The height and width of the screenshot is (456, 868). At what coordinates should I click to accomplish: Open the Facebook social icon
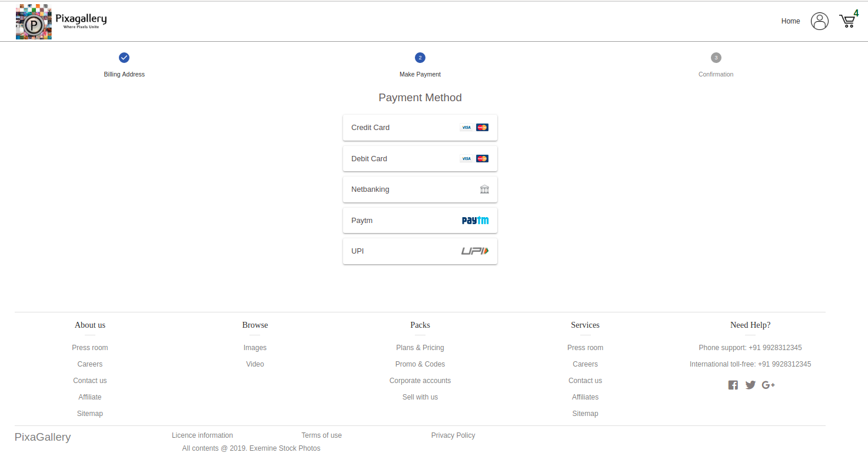(x=733, y=385)
